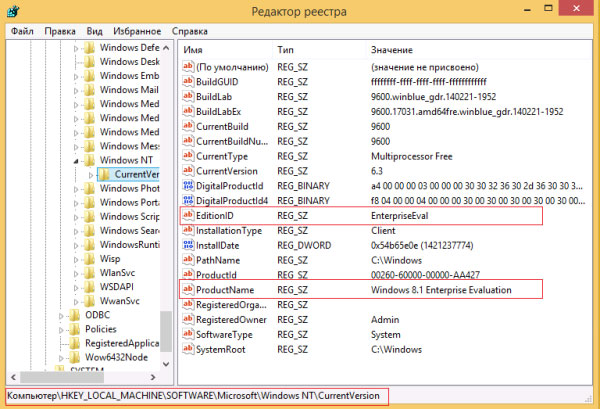The height and width of the screenshot is (409, 600).
Task: Click the 'EnterpriseEval' value data
Action: click(x=399, y=215)
